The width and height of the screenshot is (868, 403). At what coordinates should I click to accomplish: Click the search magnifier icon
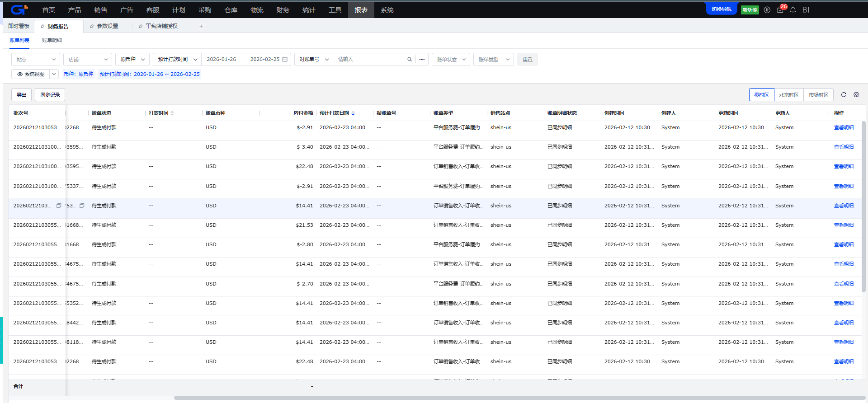click(410, 60)
